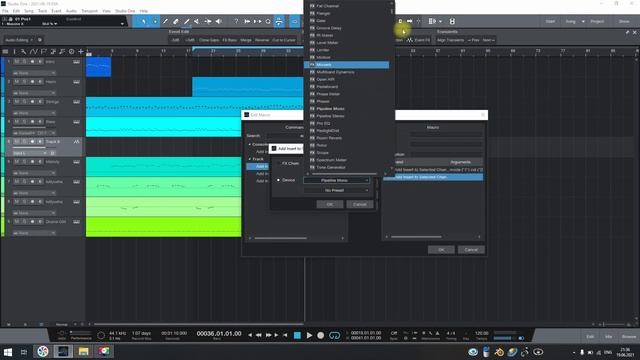Toggle monitor on the Bass track

pos(40,122)
